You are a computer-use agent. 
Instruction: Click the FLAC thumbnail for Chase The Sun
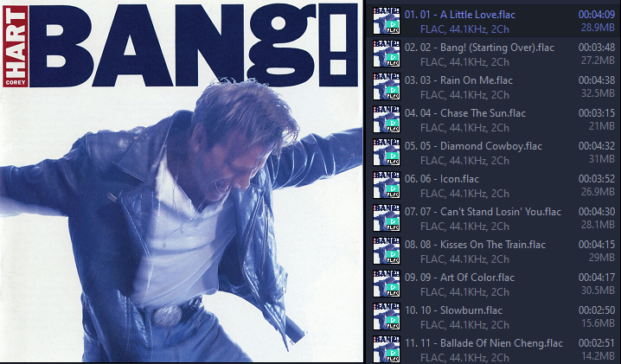[387, 119]
